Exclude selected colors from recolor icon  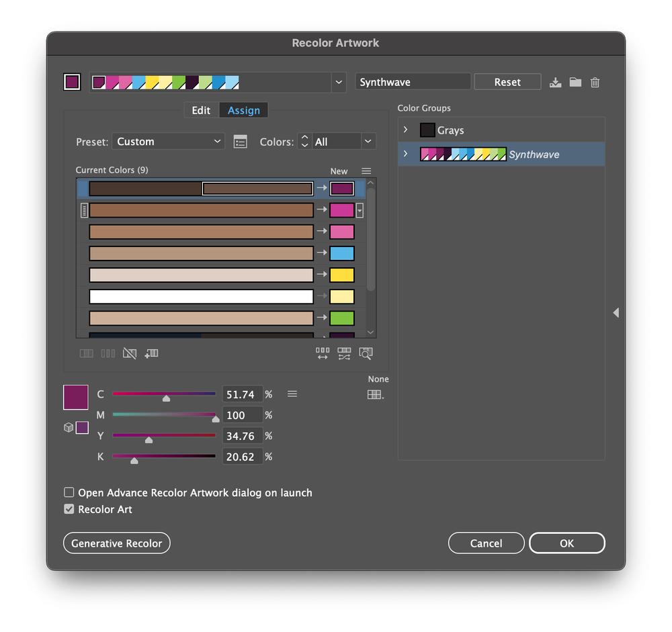[130, 353]
